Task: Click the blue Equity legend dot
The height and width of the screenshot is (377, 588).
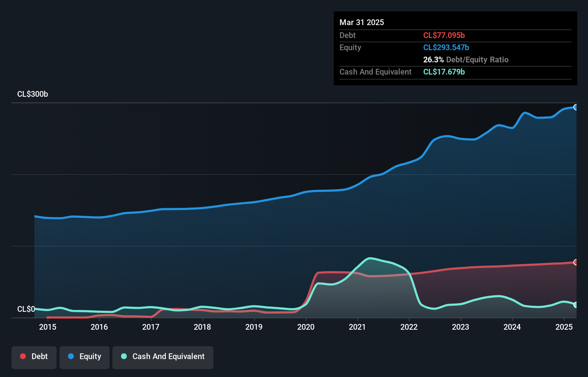Action: click(71, 356)
